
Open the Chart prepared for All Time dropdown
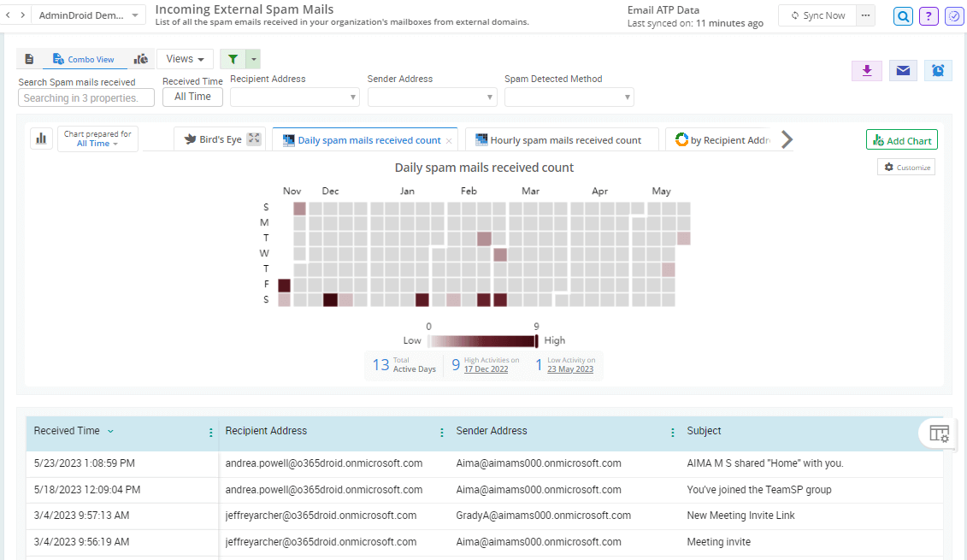tap(97, 139)
